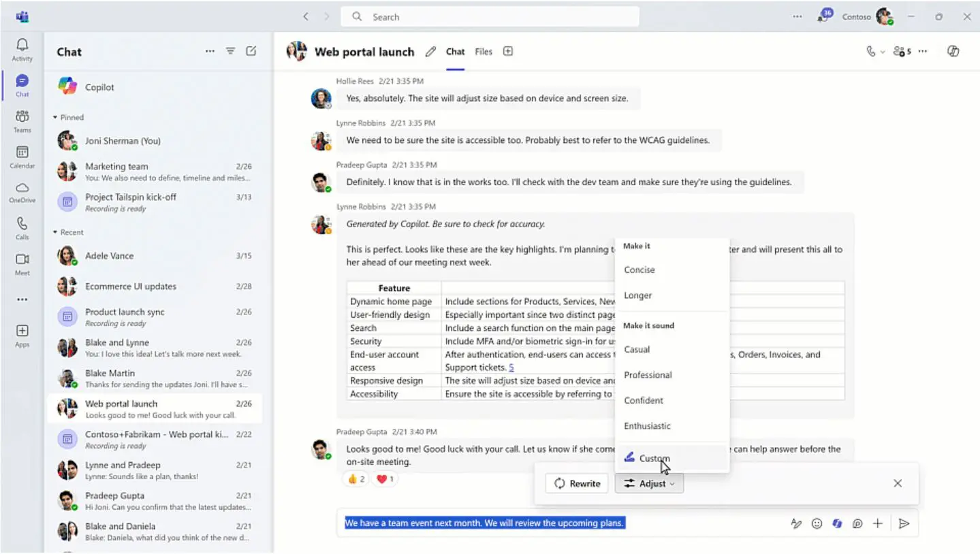The image size is (980, 554).
Task: Click the Contoso profile avatar
Action: pos(885,16)
